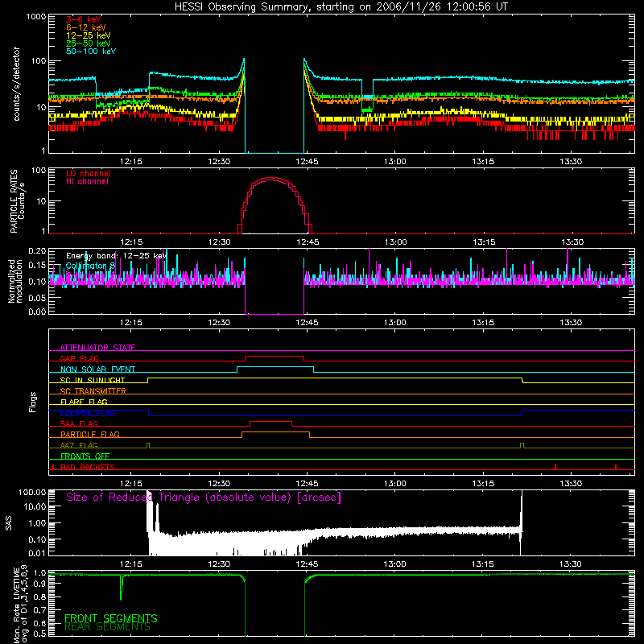Click the BAD PACKETS flag label
This screenshot has height=644, width=644.
point(88,467)
